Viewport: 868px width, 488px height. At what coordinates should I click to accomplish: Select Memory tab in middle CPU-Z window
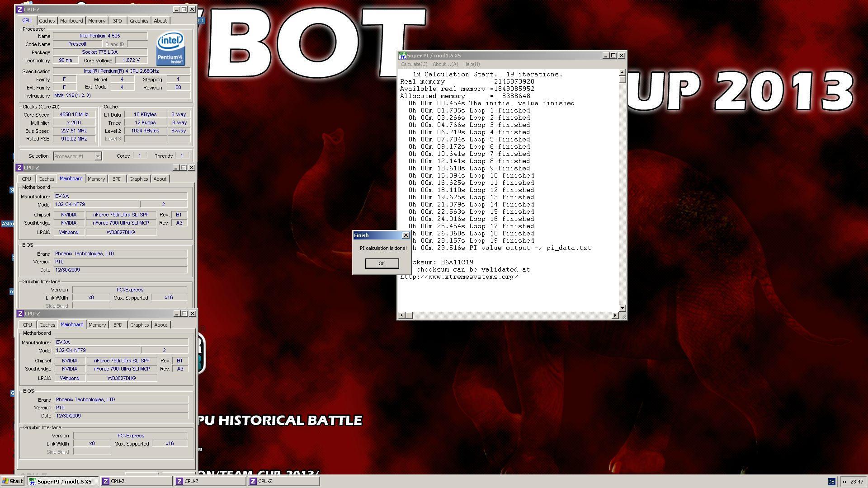click(96, 179)
